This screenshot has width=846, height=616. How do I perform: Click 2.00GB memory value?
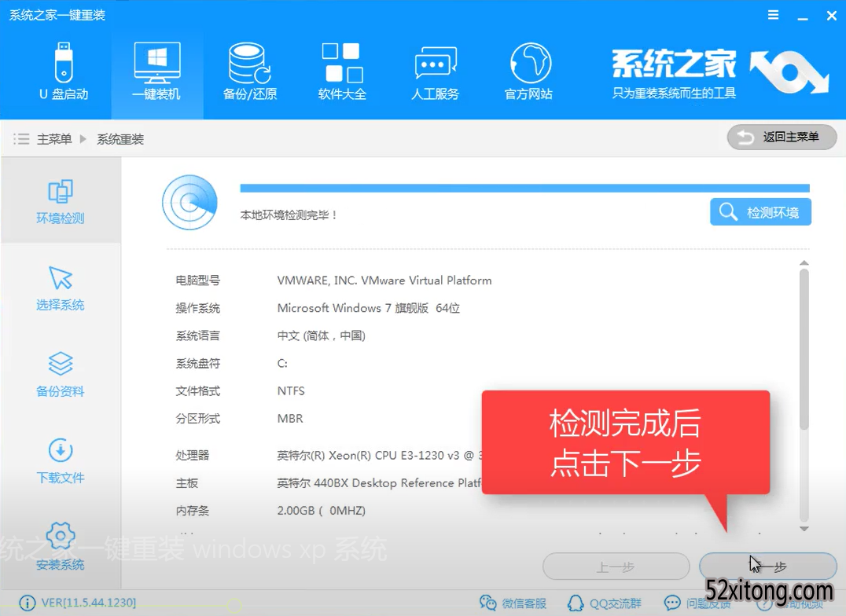(321, 510)
